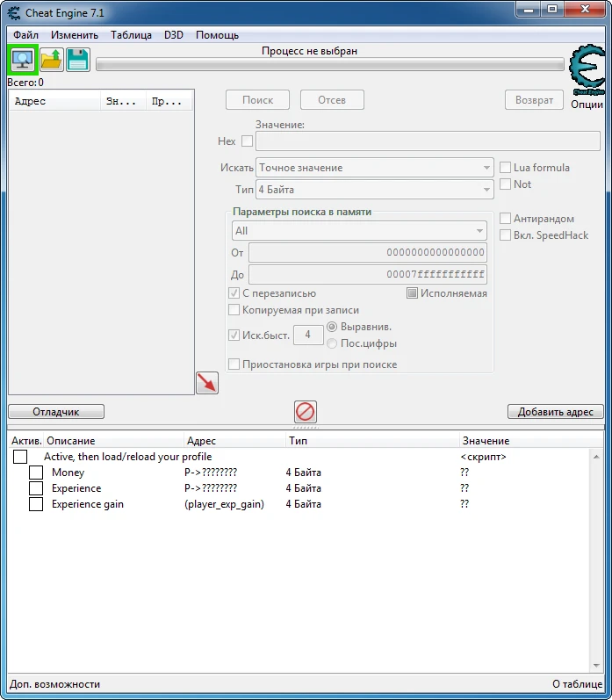Viewport: 612px width, 700px height.
Task: Save table with the floppy disk icon
Action: (78, 60)
